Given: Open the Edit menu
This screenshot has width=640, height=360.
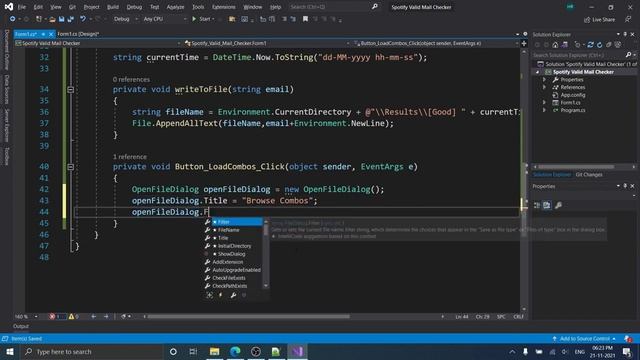Looking at the screenshot, I should click(38, 7).
